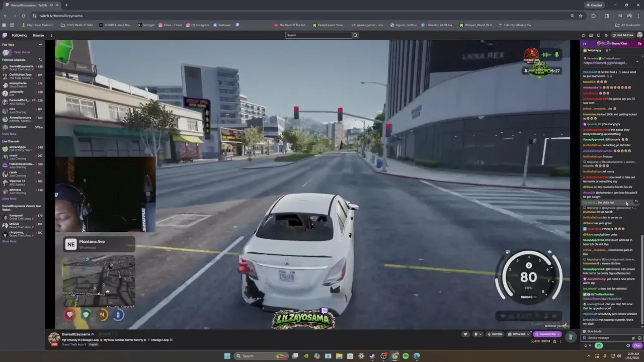Click the browser back arrow
The image size is (644, 362).
6,16
